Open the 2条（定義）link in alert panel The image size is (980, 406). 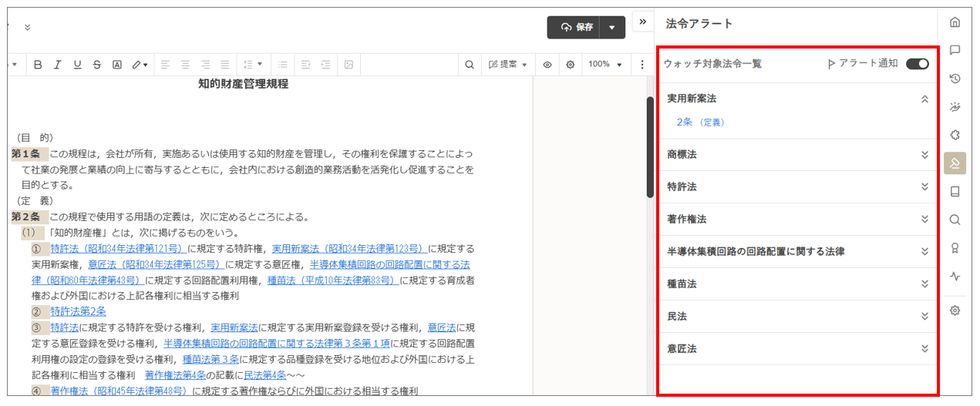700,122
